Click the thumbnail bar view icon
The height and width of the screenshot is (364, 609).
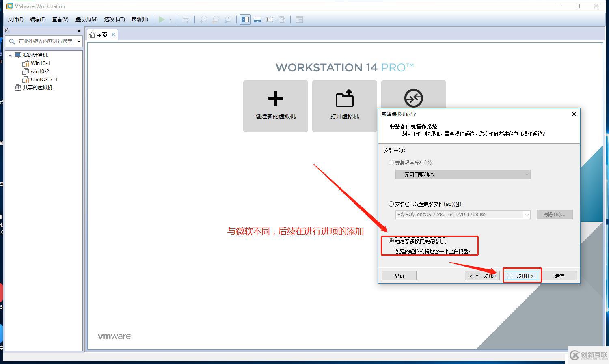point(257,19)
